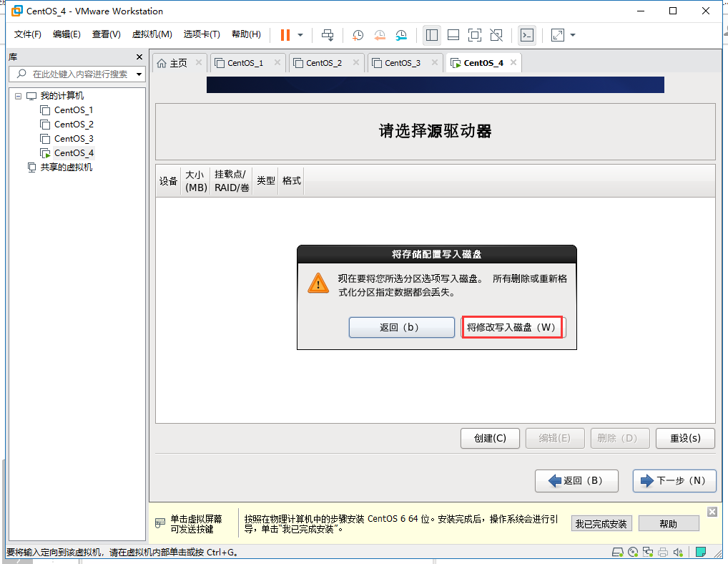Click the 大小 (MB) column header
Screen dimensions: 728x564
(x=196, y=180)
